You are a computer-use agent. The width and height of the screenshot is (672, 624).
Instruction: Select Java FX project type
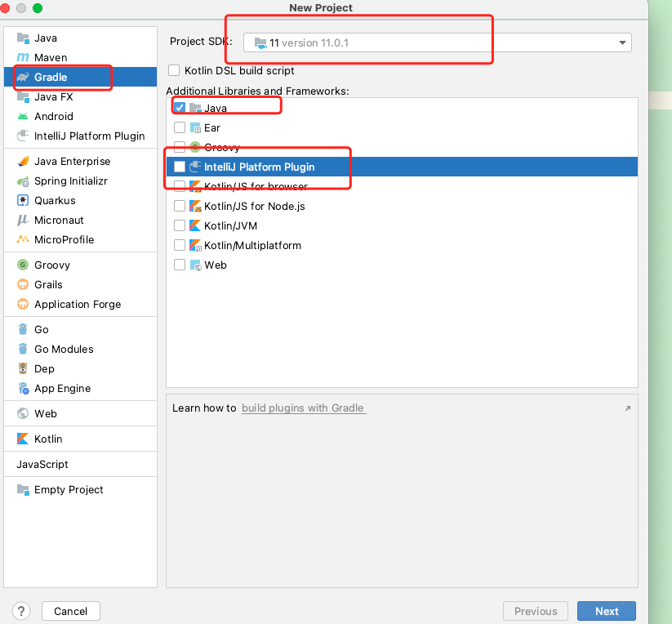coord(80,97)
